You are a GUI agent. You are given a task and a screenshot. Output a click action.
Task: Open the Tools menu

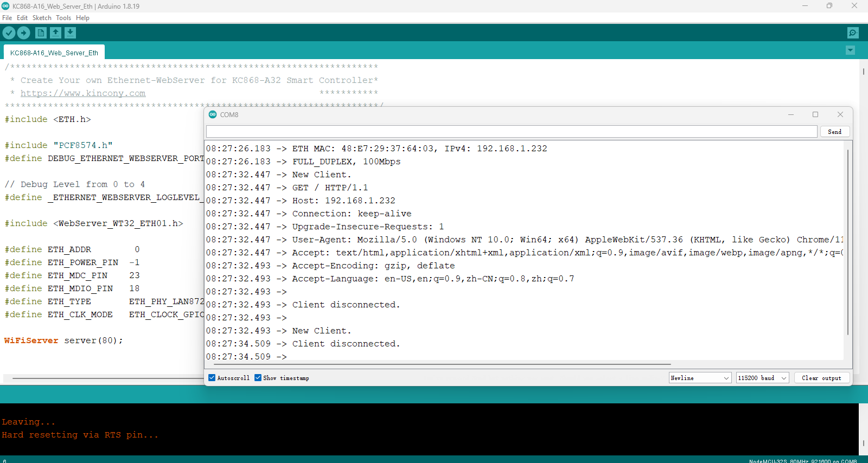[63, 18]
